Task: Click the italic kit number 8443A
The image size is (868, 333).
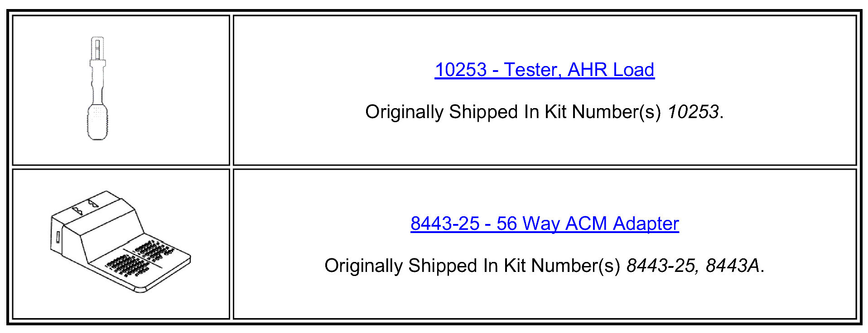Action: [733, 266]
